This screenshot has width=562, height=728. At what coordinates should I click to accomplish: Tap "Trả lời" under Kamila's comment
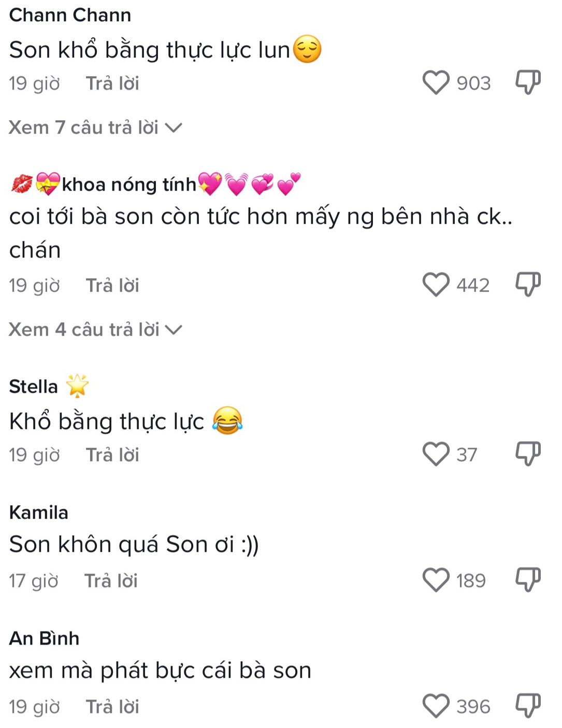[x=111, y=581]
